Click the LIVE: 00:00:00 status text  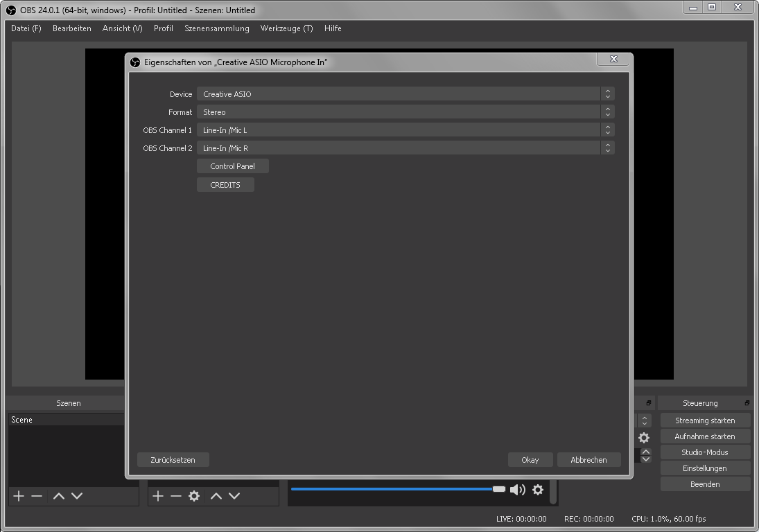521,519
